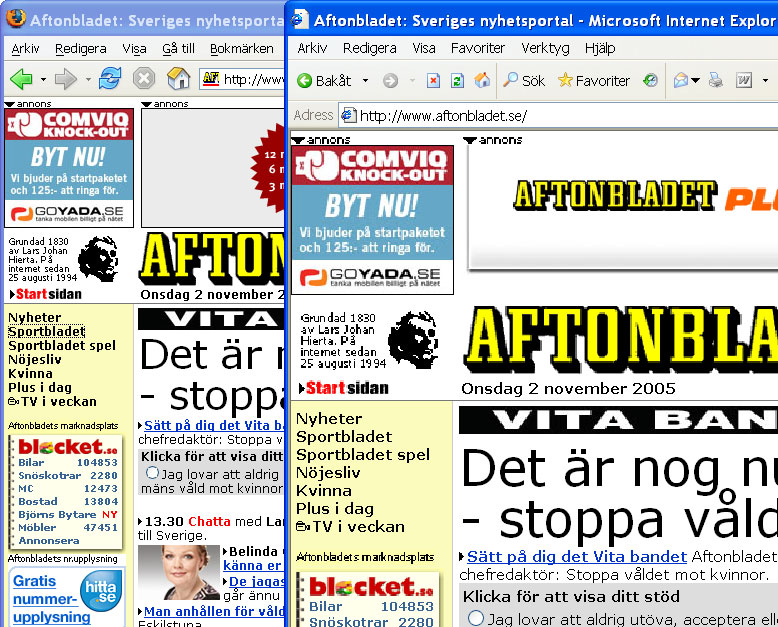Viewport: 778px width, 627px height.
Task: Open Back history dropdown in Firefox
Action: [43, 79]
